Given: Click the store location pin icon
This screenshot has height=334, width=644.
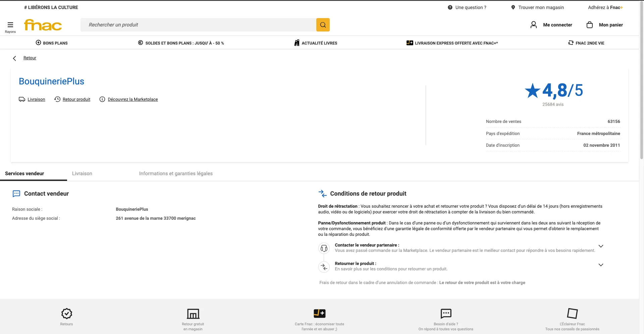Looking at the screenshot, I should coord(513,7).
